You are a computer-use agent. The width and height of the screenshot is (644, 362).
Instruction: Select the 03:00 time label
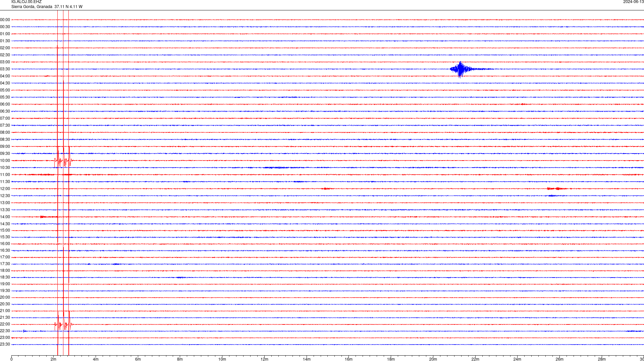pyautogui.click(x=5, y=62)
